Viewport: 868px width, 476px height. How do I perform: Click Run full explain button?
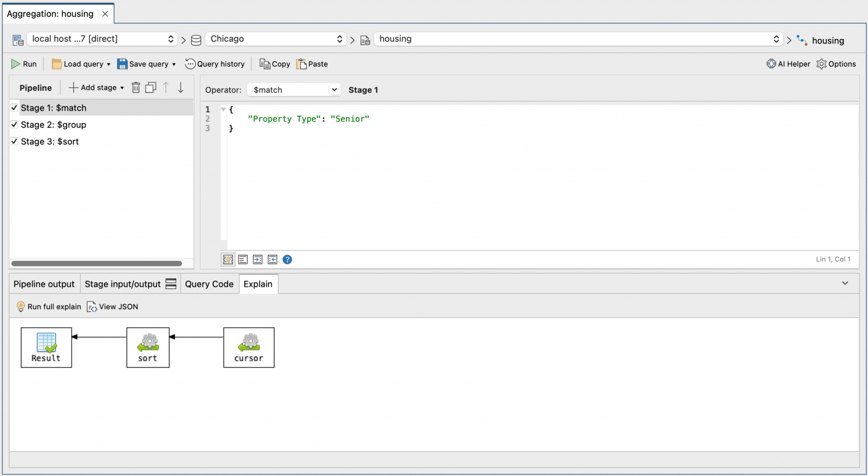tap(49, 307)
